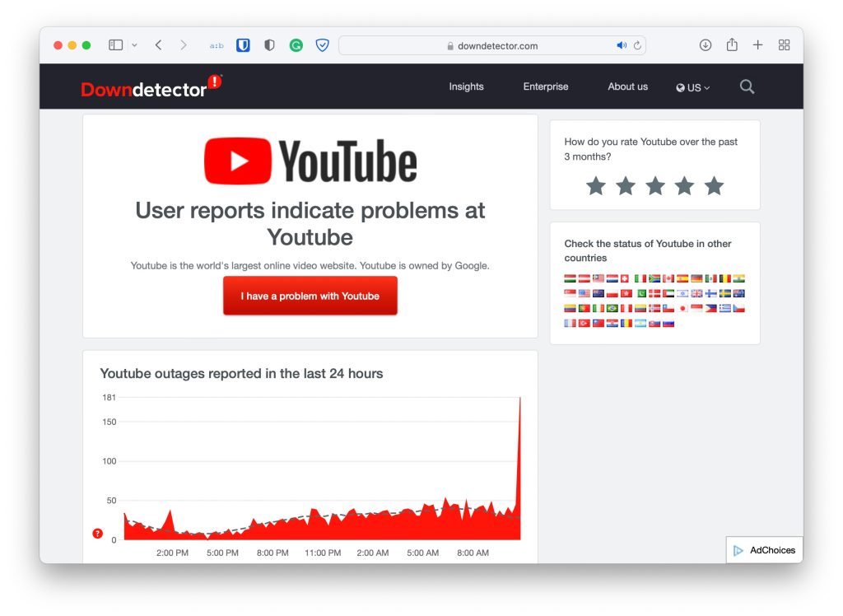Select the India flag

point(739,278)
